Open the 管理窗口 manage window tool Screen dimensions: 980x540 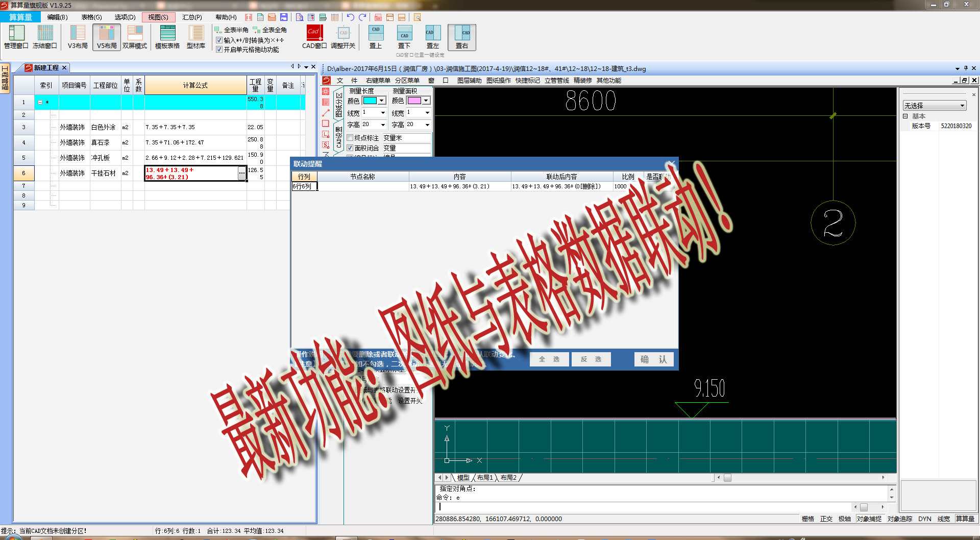(x=16, y=37)
